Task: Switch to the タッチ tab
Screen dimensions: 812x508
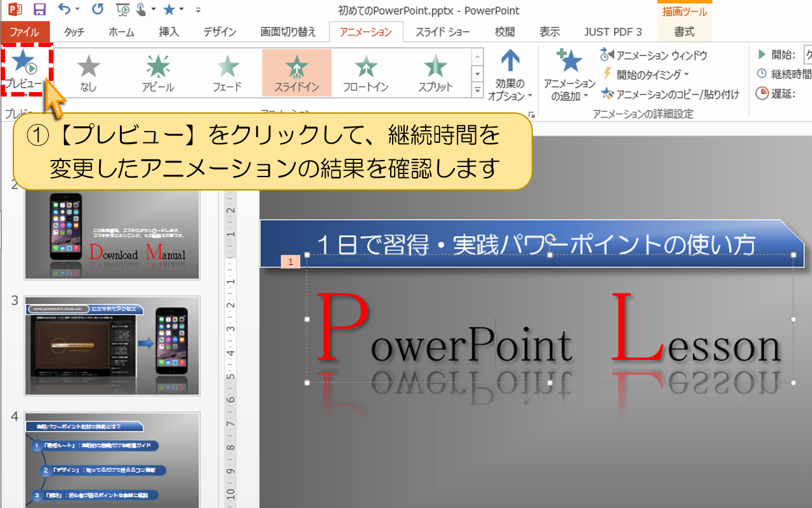Action: pos(74,32)
